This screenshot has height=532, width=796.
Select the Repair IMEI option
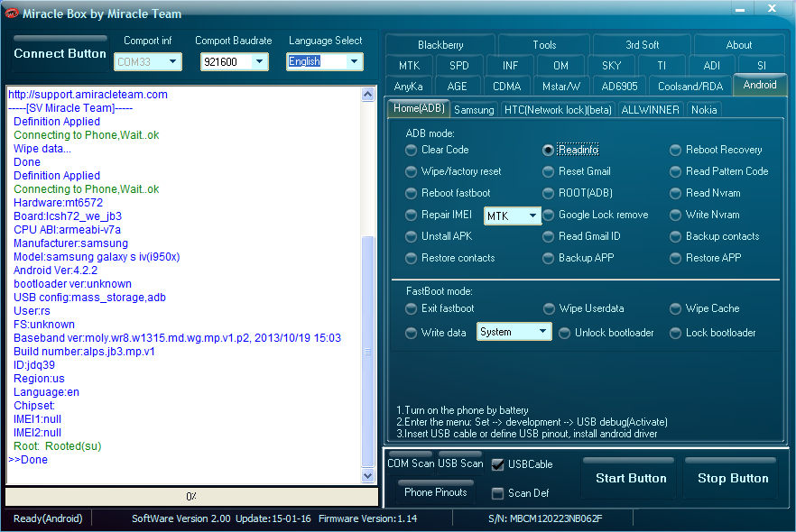click(439, 215)
